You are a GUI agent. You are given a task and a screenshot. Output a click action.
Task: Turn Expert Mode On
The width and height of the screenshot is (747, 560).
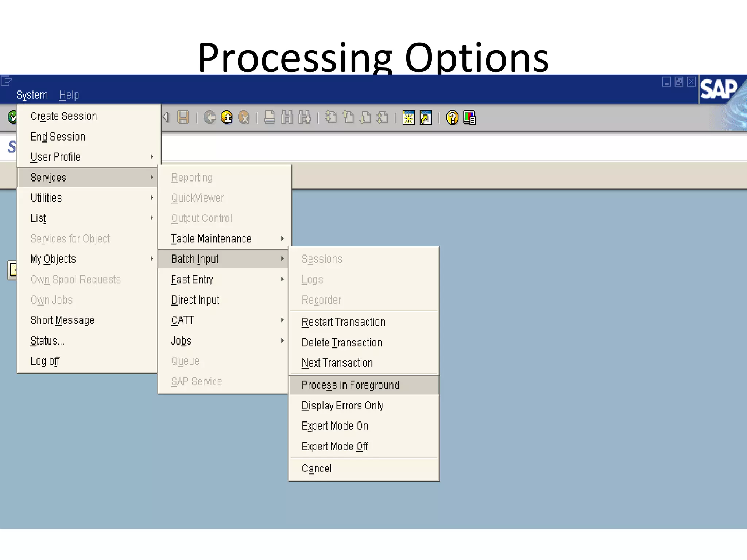tap(364, 426)
